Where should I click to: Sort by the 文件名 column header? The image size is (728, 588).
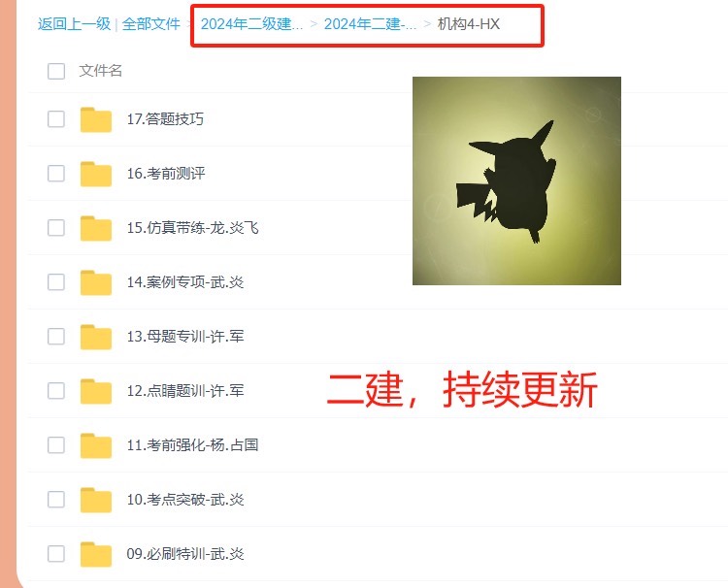point(101,71)
